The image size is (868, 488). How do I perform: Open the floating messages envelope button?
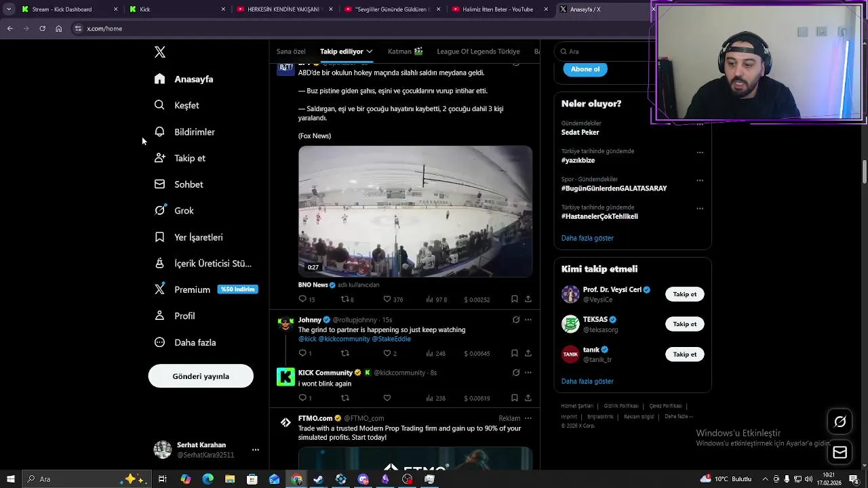point(840,452)
